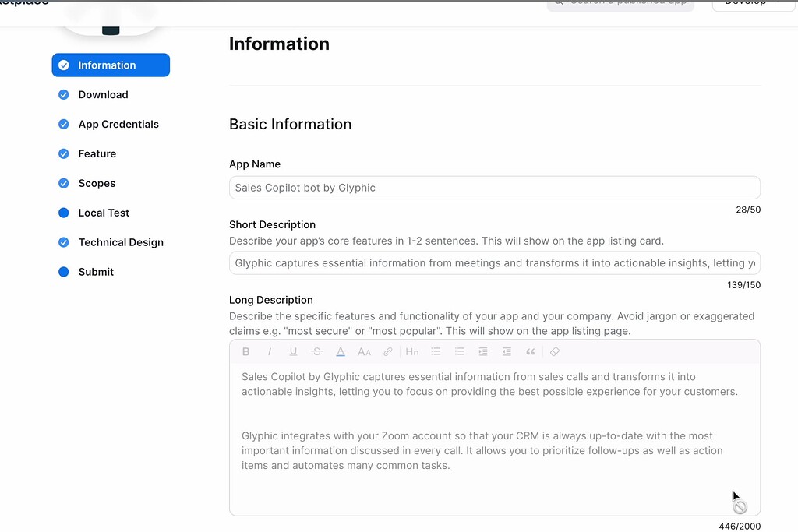Insert a blockquote in the Long Description
This screenshot has width=798, height=532.
click(x=531, y=351)
